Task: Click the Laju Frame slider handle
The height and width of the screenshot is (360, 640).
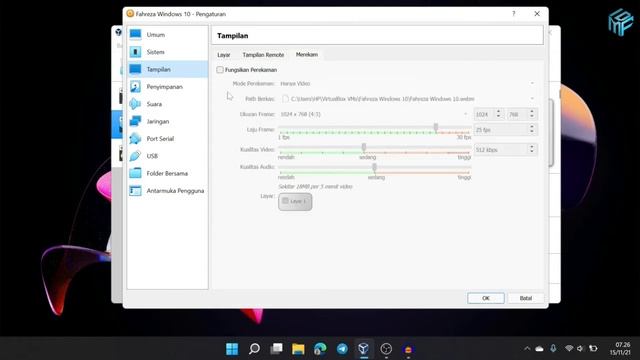Action: click(436, 128)
